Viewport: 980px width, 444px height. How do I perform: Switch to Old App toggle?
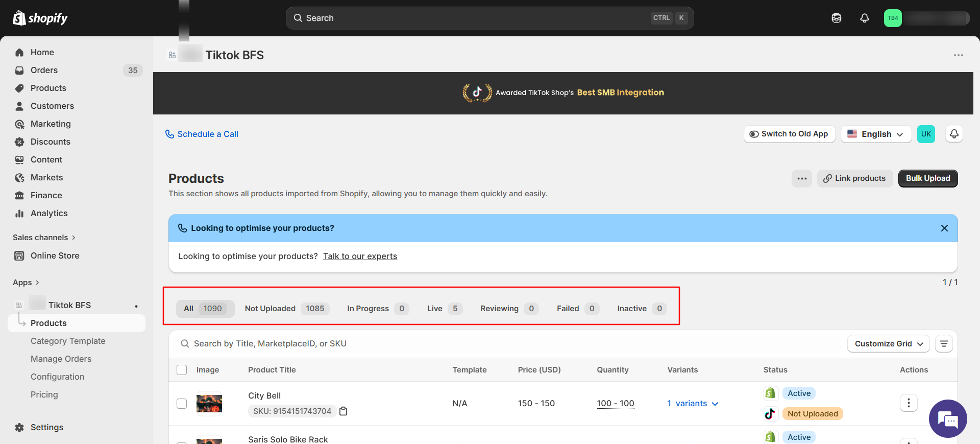(789, 134)
